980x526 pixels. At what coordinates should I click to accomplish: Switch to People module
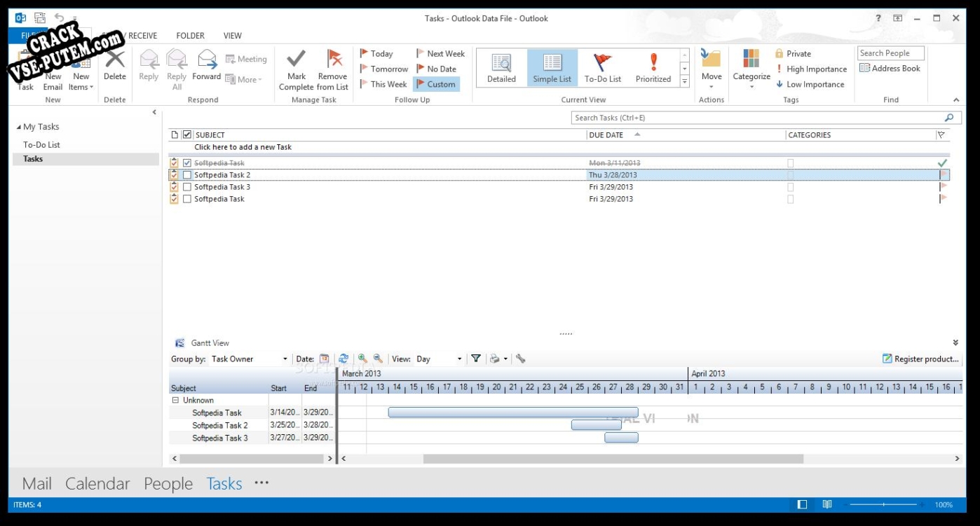pos(168,483)
